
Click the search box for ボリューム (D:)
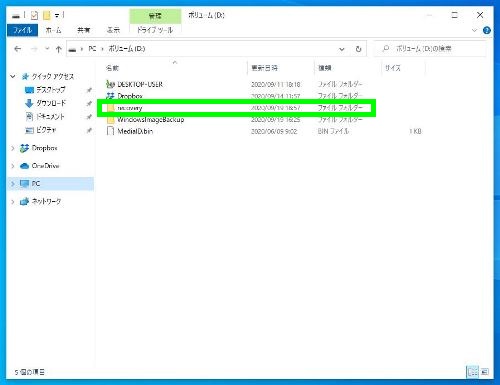pos(430,49)
